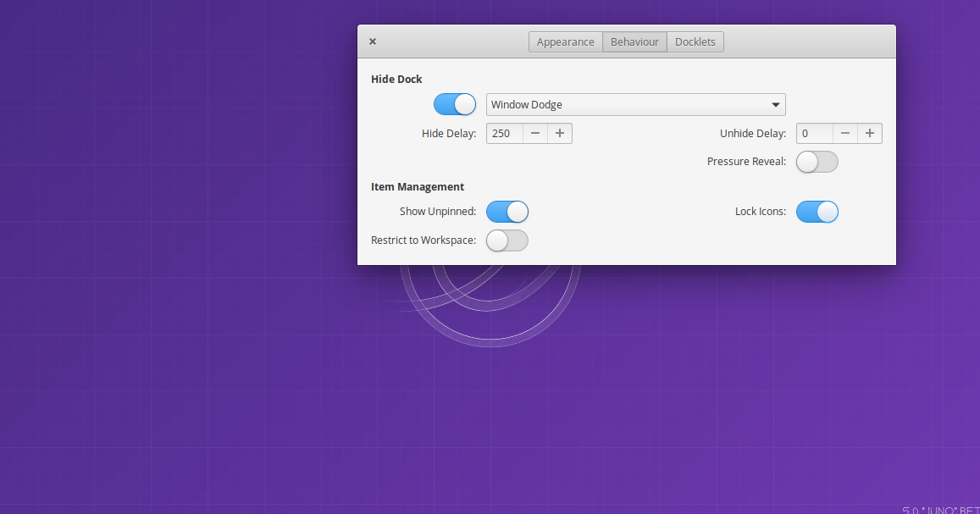Enable Pressure Reveal
980x514 pixels.
pyautogui.click(x=817, y=161)
